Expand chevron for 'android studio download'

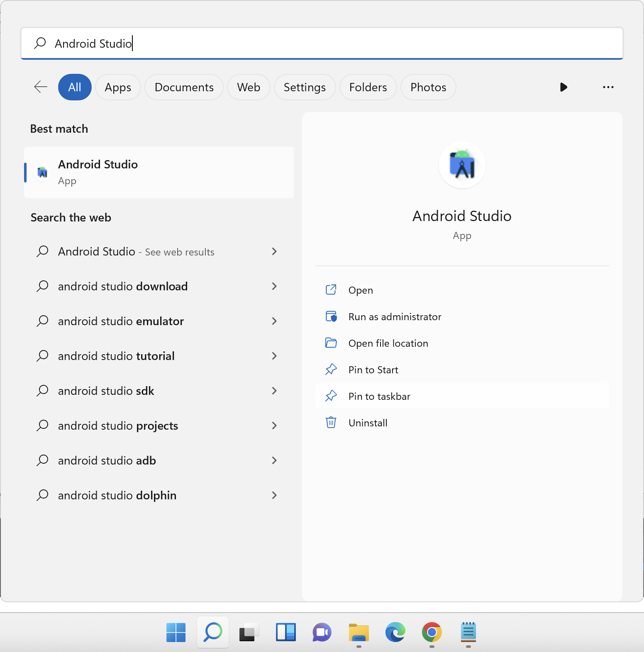tap(274, 286)
